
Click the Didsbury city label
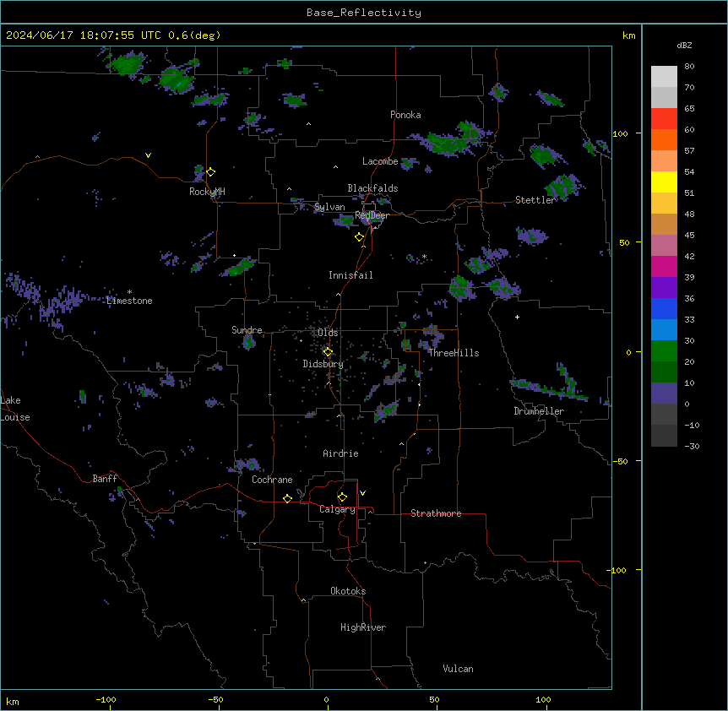[x=323, y=364]
